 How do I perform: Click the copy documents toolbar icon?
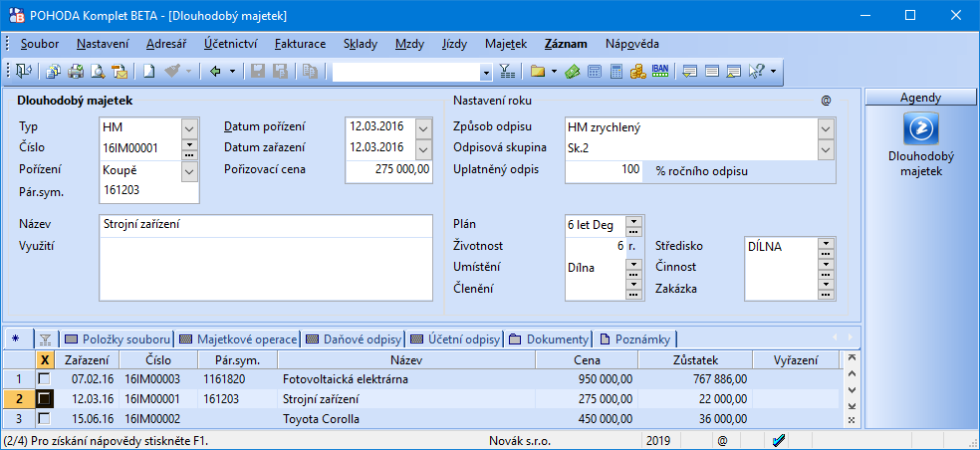coord(54,72)
